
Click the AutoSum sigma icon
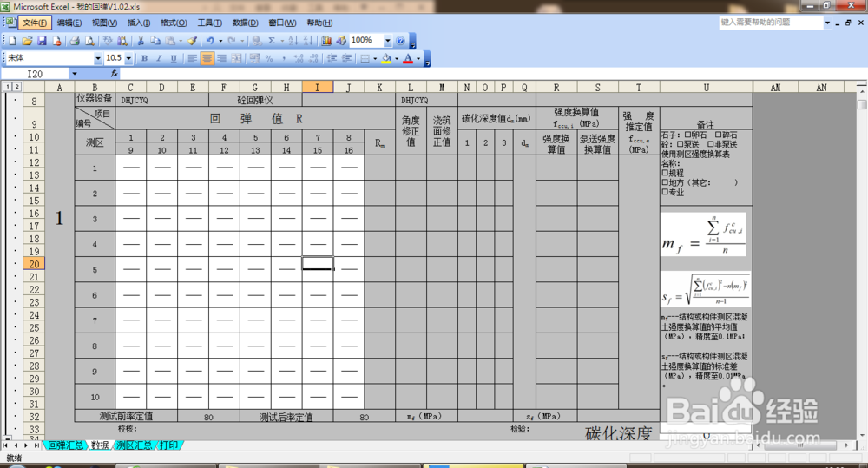coord(272,41)
